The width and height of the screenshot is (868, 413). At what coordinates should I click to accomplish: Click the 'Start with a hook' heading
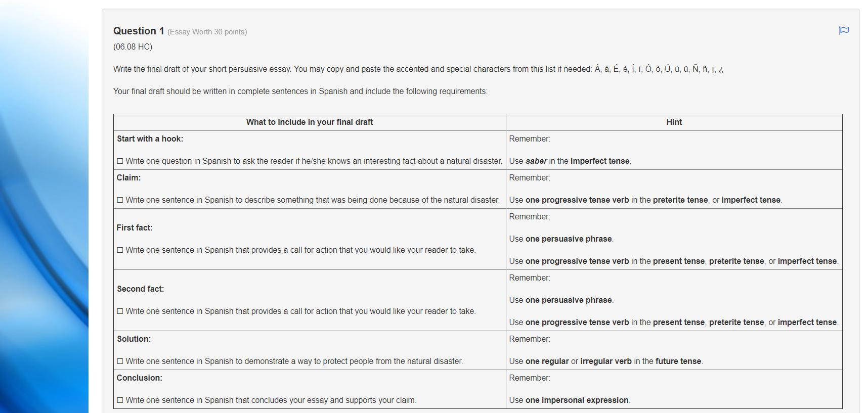tap(150, 139)
